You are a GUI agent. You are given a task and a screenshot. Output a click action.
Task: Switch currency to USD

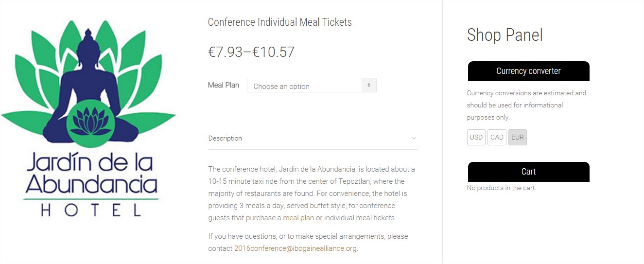476,137
